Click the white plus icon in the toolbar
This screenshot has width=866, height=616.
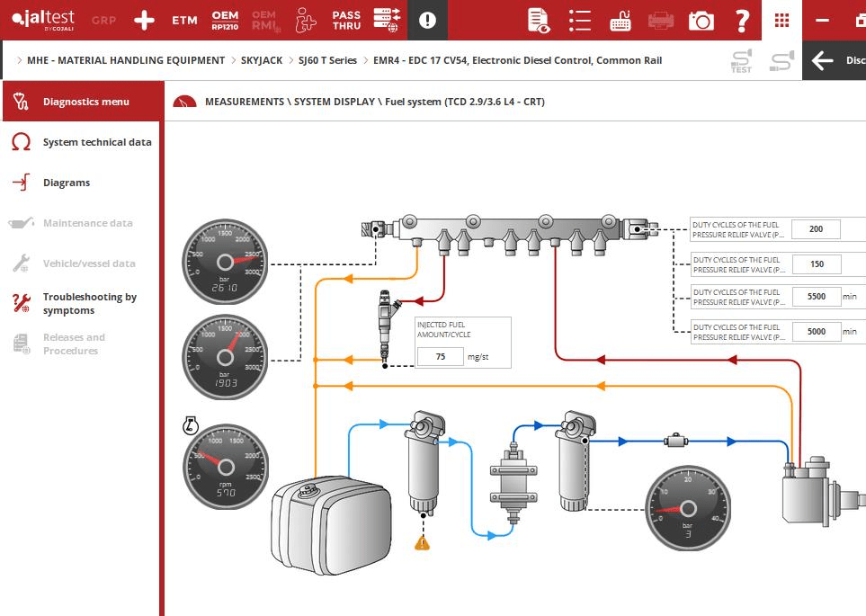144,20
